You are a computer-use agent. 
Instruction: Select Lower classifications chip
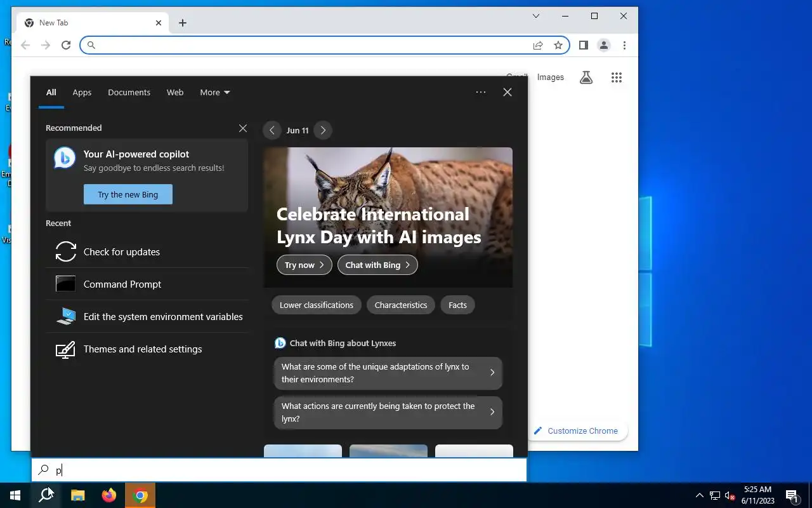click(x=317, y=305)
